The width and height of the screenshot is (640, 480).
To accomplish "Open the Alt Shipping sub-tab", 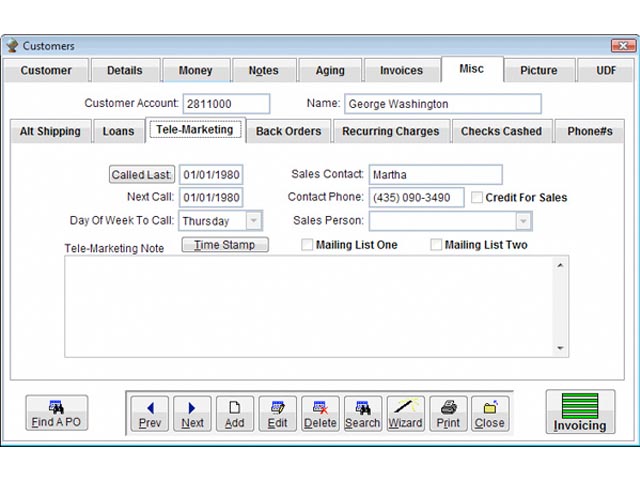I will [x=50, y=131].
